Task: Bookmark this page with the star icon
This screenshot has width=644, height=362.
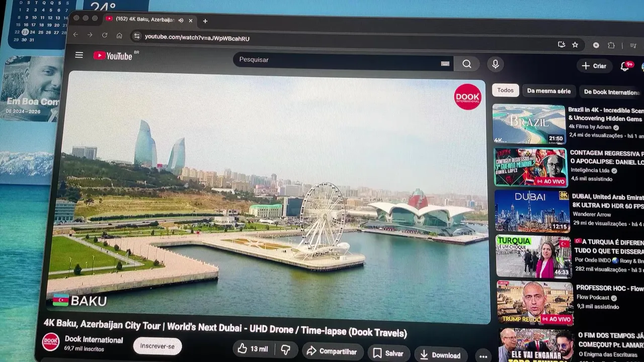Action: tap(575, 45)
